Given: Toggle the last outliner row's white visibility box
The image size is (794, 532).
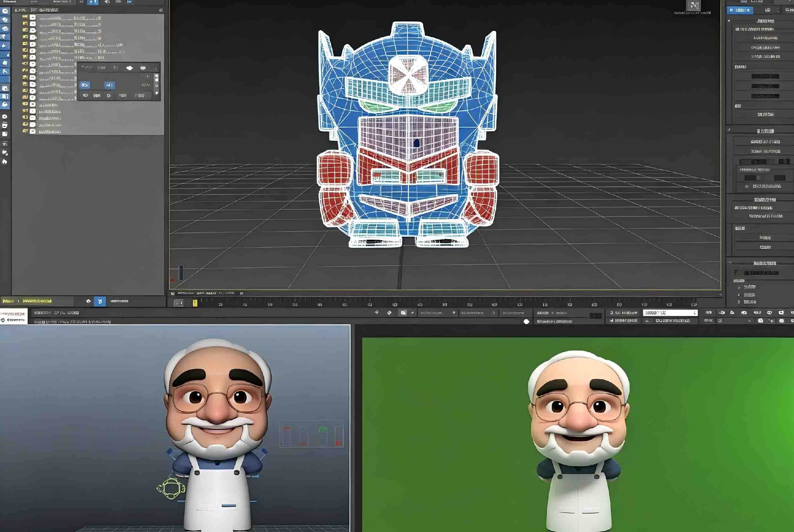Looking at the screenshot, I should [x=33, y=131].
